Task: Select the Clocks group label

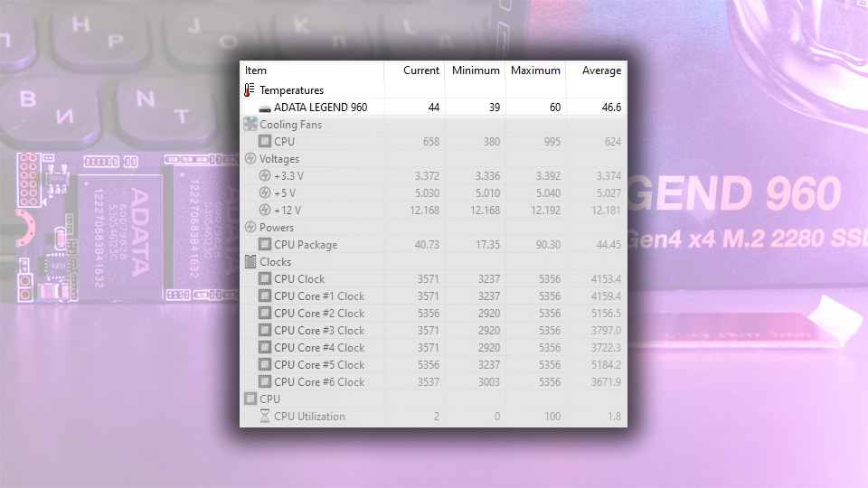Action: tap(275, 262)
